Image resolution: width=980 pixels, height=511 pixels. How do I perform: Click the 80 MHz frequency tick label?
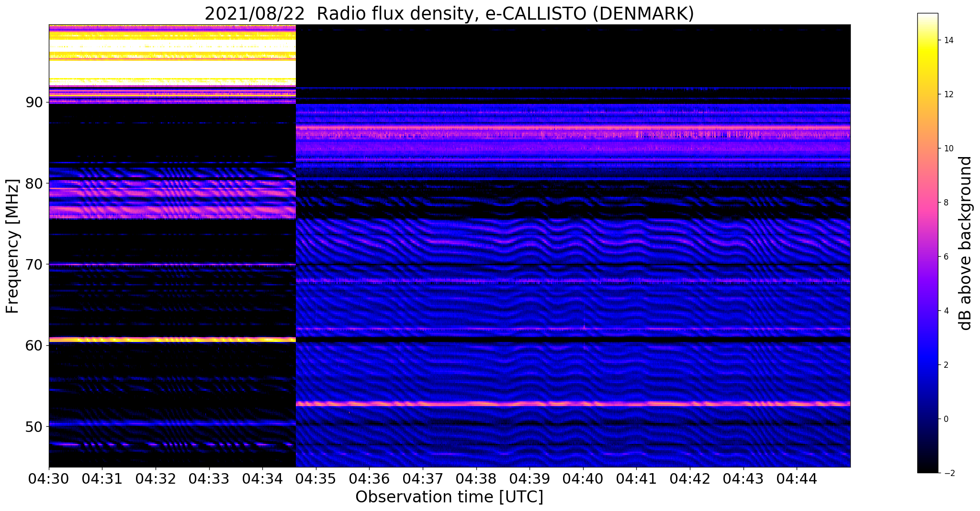[x=34, y=183]
